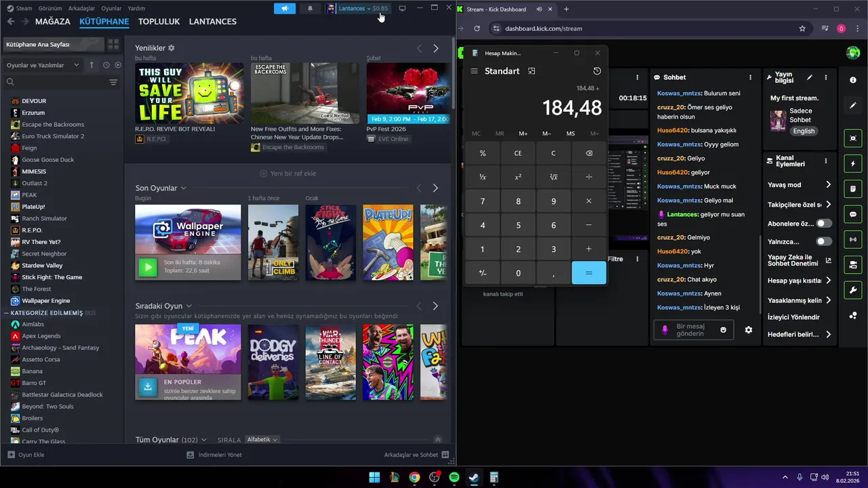Open Yenilikler settings gear icon

coord(171,48)
